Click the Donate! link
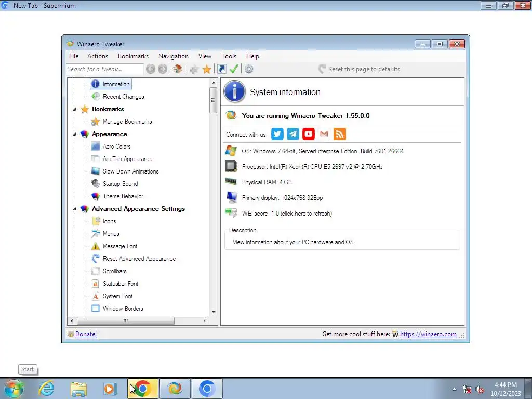 [86, 334]
